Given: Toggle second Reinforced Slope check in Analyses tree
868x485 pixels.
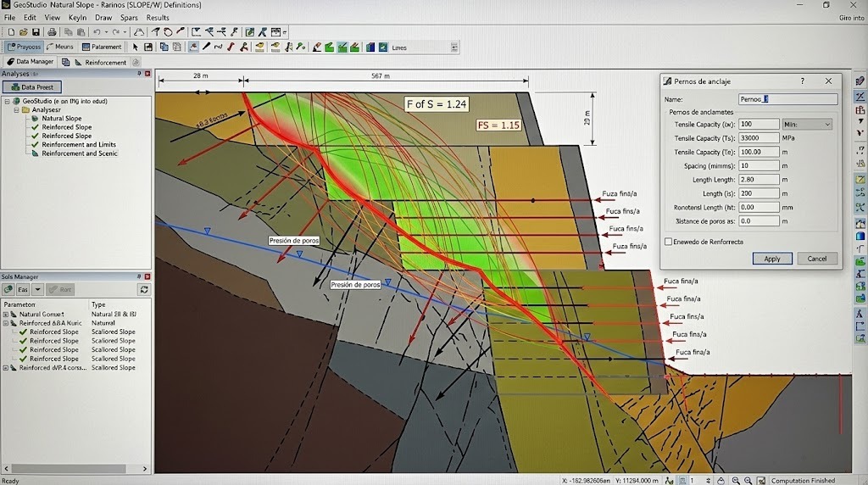Looking at the screenshot, I should point(35,136).
